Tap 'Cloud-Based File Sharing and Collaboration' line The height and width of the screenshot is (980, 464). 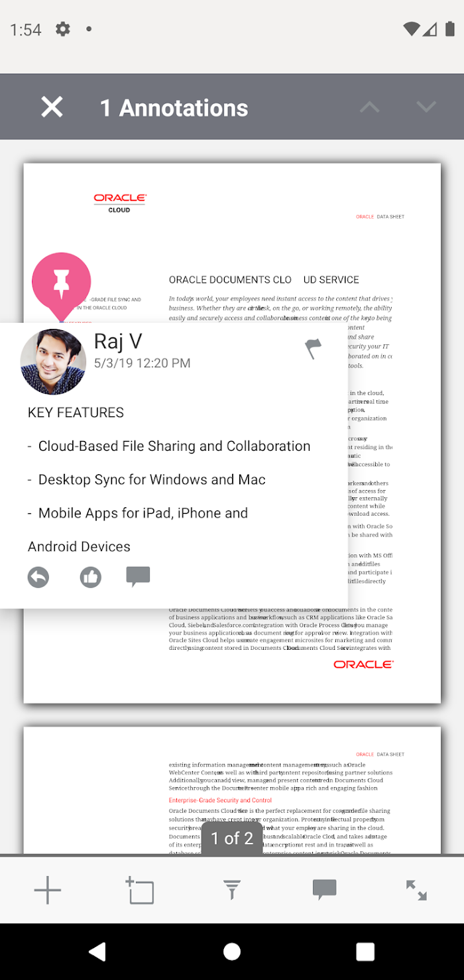[174, 446]
